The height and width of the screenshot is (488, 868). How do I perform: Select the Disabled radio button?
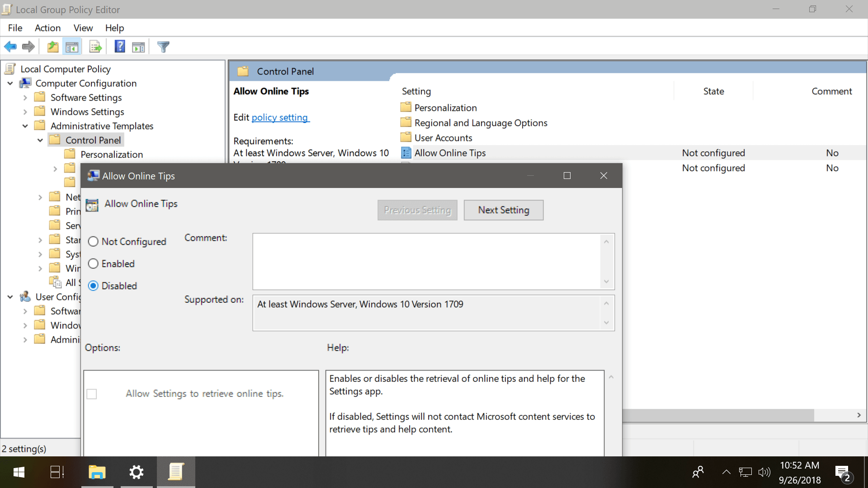click(93, 286)
